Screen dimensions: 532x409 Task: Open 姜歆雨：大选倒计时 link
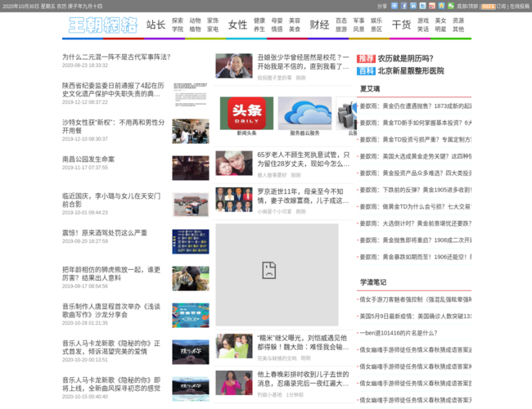pyautogui.click(x=415, y=223)
